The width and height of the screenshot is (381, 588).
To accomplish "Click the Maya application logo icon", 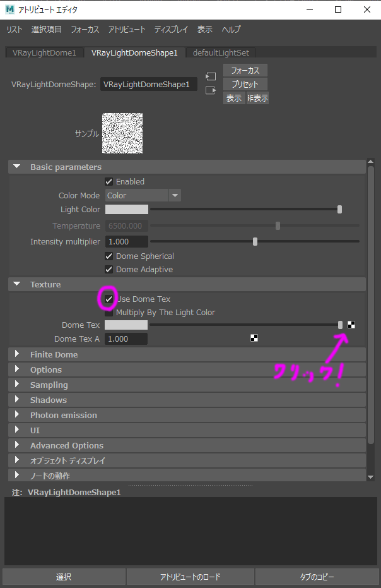I will 10,9.
